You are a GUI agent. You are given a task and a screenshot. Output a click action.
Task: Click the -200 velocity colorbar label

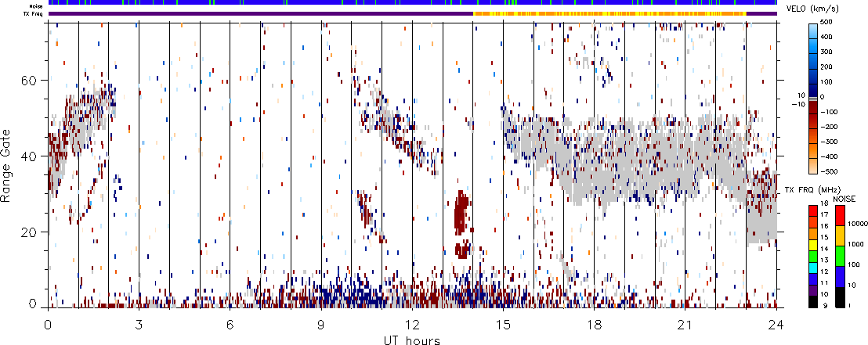coord(830,128)
